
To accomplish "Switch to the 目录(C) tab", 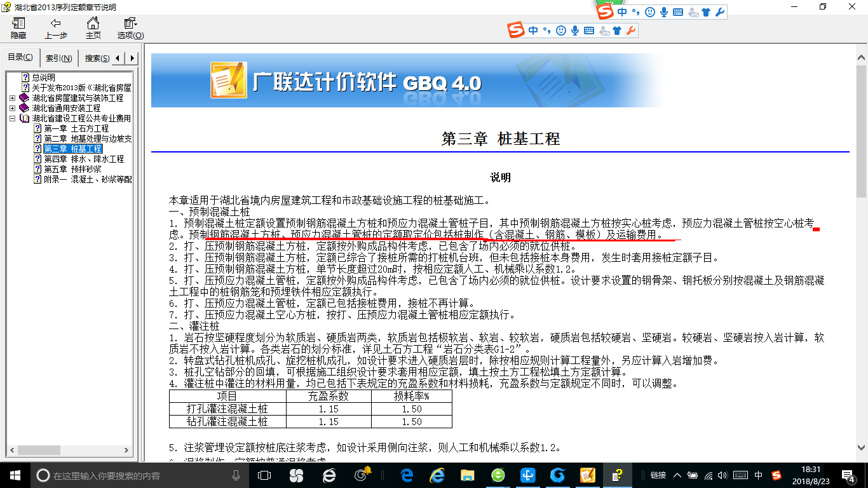I will [x=20, y=58].
